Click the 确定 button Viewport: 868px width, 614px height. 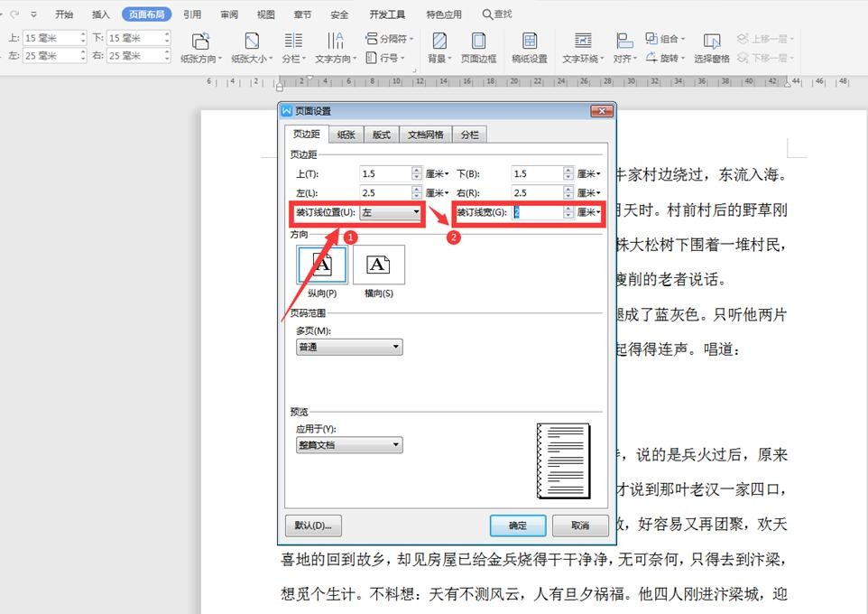[x=518, y=525]
